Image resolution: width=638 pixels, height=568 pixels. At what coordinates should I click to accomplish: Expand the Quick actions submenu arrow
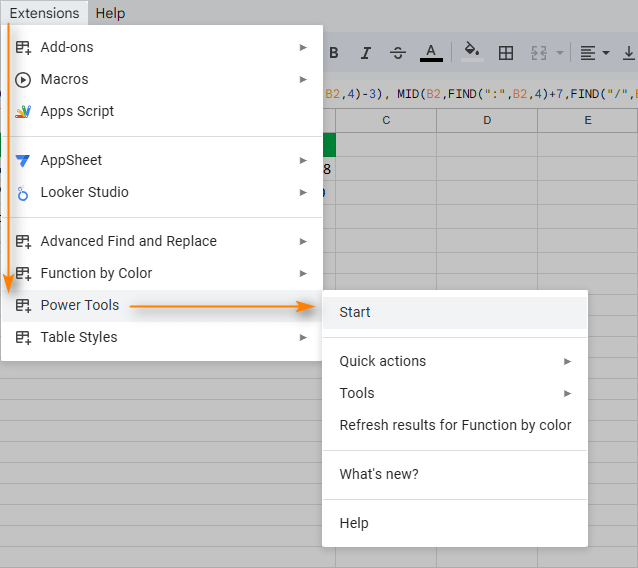[x=568, y=361]
